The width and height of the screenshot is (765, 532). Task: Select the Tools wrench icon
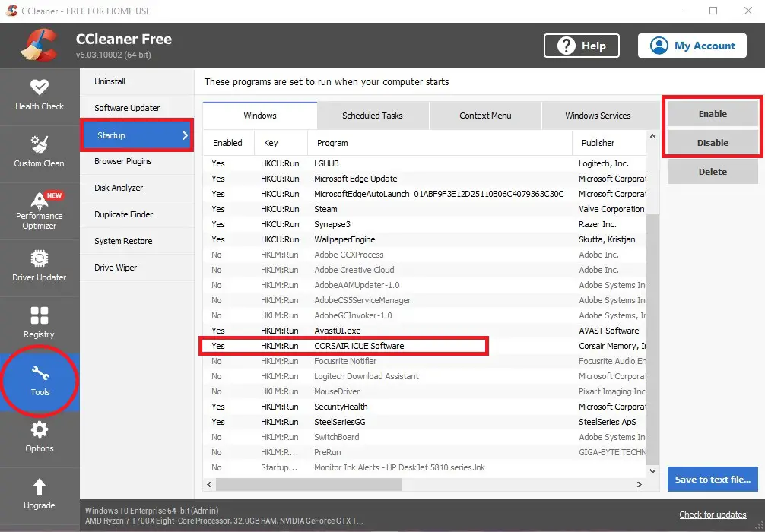pyautogui.click(x=40, y=374)
